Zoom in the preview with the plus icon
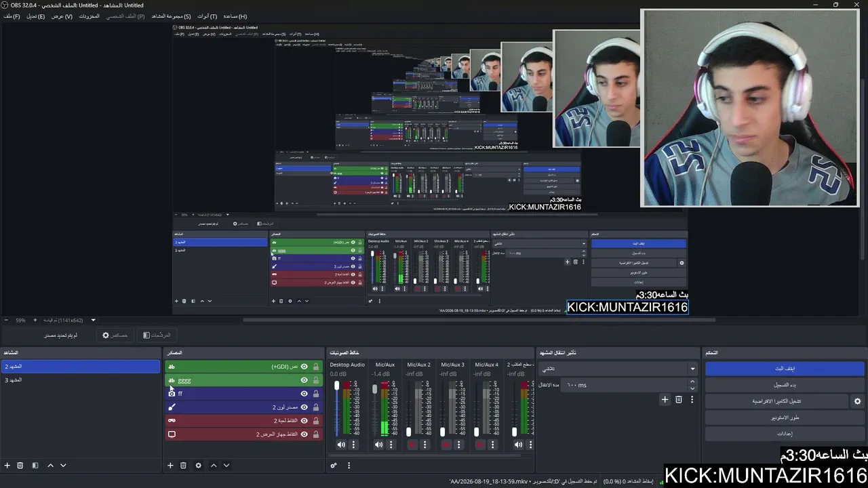This screenshot has height=488, width=868. [x=35, y=320]
